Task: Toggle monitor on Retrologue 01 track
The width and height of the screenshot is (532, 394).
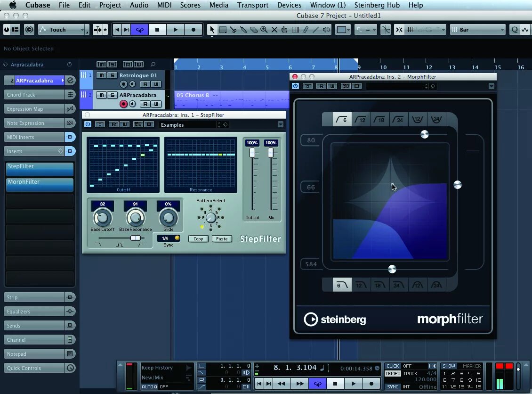Action: (132, 84)
